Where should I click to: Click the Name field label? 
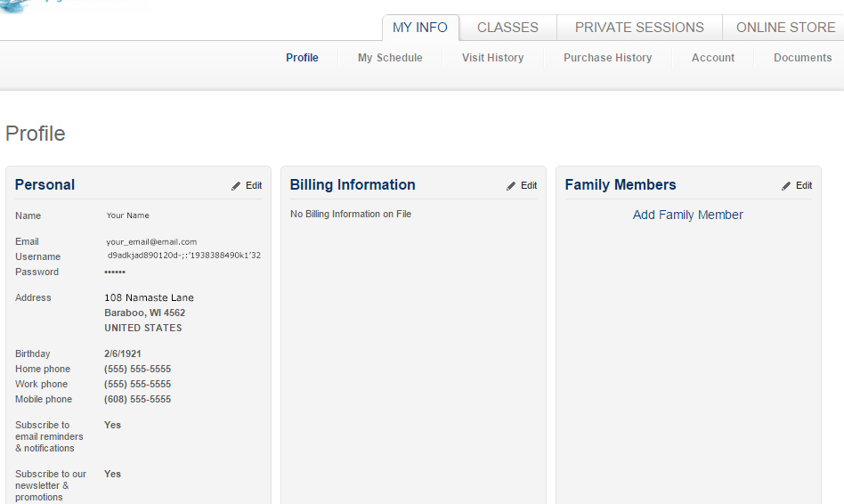point(28,215)
